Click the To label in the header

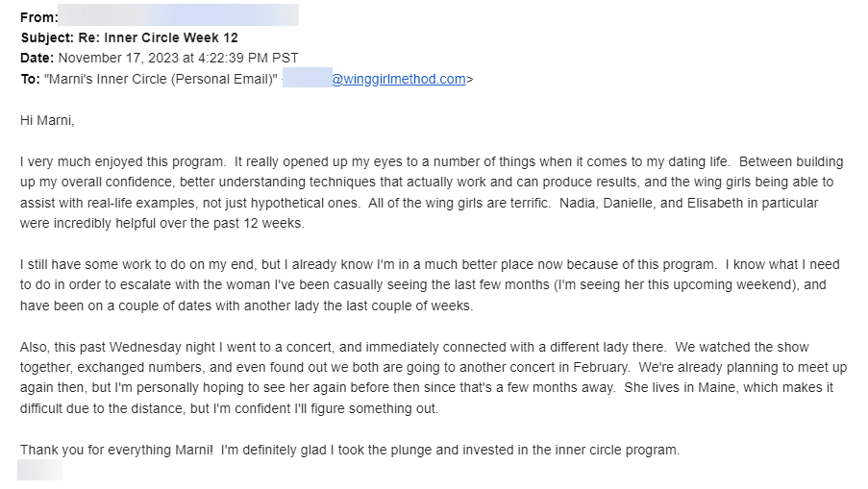click(30, 79)
